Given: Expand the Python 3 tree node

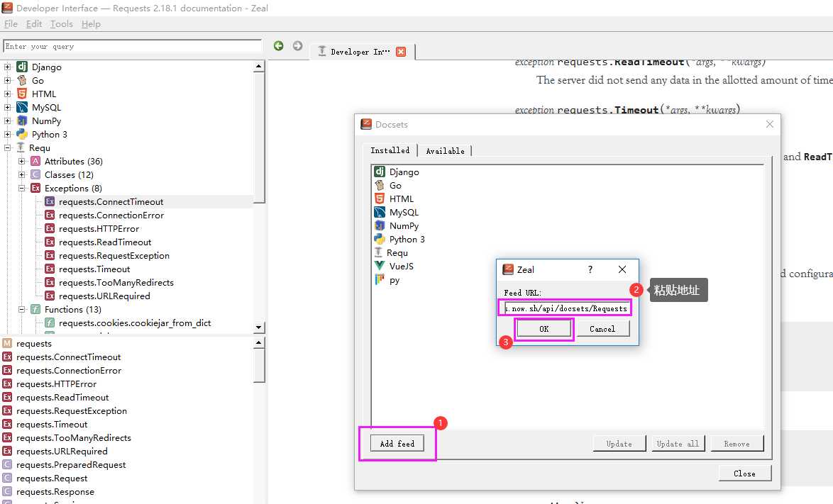Looking at the screenshot, I should (7, 134).
